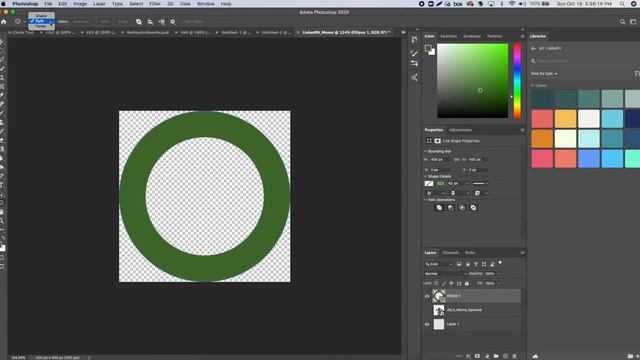This screenshot has width=640, height=360.
Task: Open the layer Kind filter dropdown
Action: tap(439, 264)
